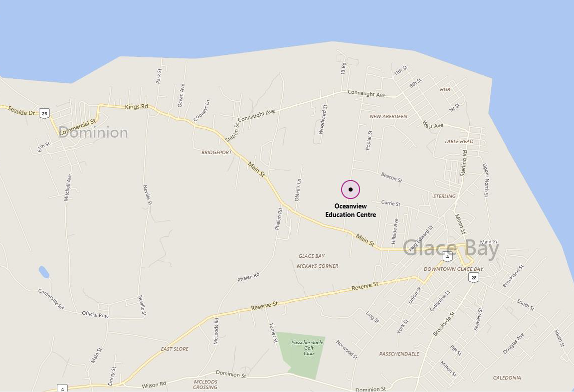
Task: Click the Route 4 shield near Wilson Rd
Action: (x=62, y=389)
